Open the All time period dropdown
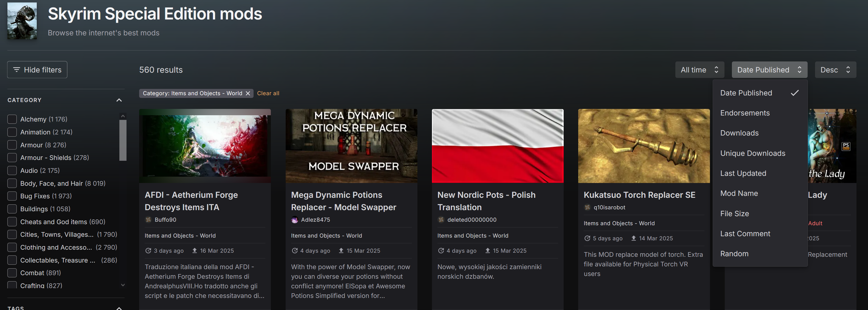The height and width of the screenshot is (310, 868). click(x=699, y=70)
